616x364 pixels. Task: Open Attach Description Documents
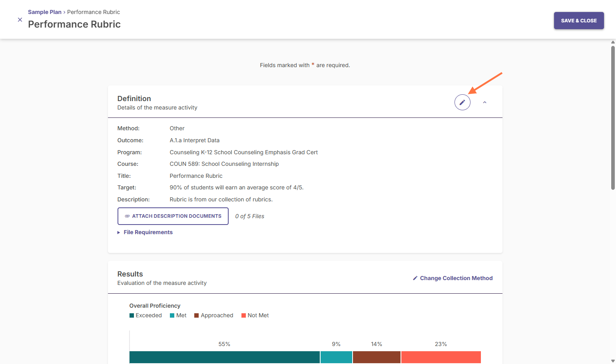[x=173, y=216]
